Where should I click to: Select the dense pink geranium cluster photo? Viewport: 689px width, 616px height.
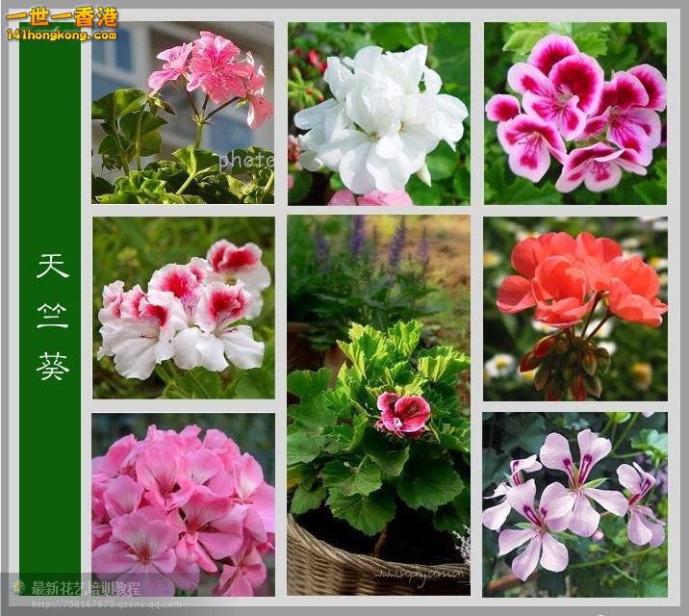(183, 504)
